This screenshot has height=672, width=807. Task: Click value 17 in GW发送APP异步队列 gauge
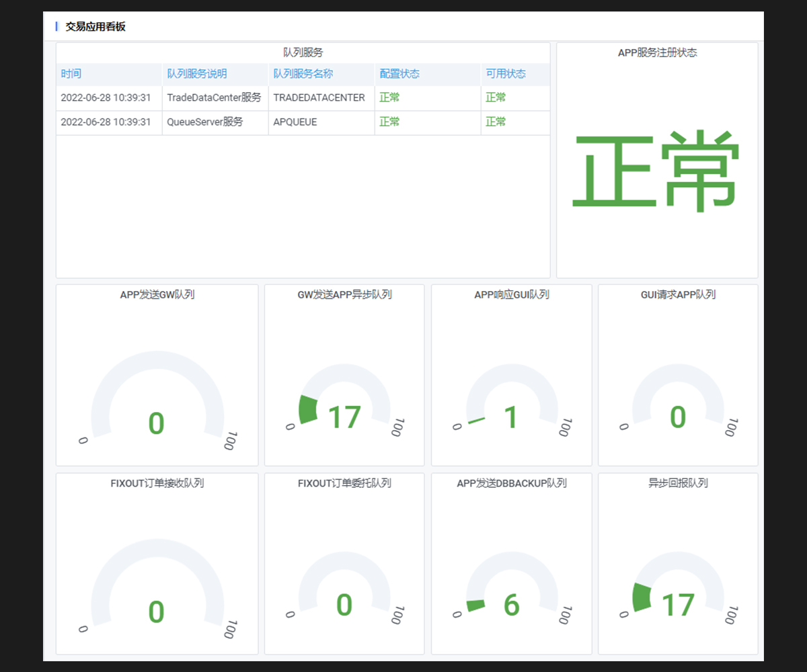pos(344,417)
